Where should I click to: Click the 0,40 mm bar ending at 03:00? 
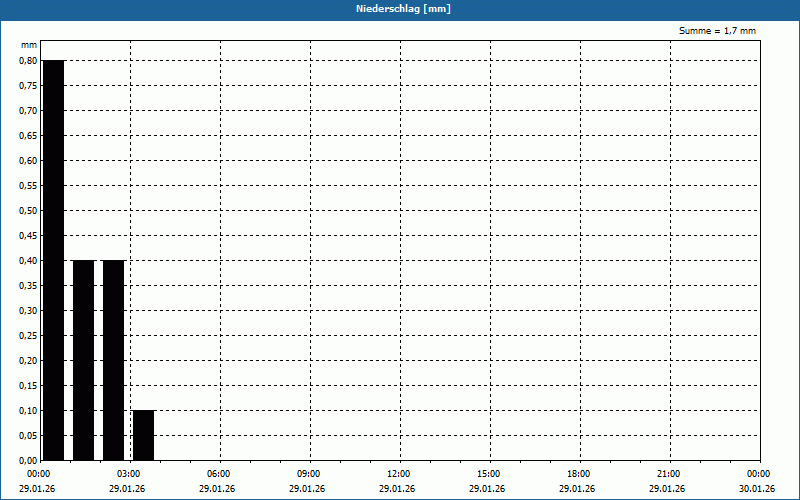tap(113, 360)
